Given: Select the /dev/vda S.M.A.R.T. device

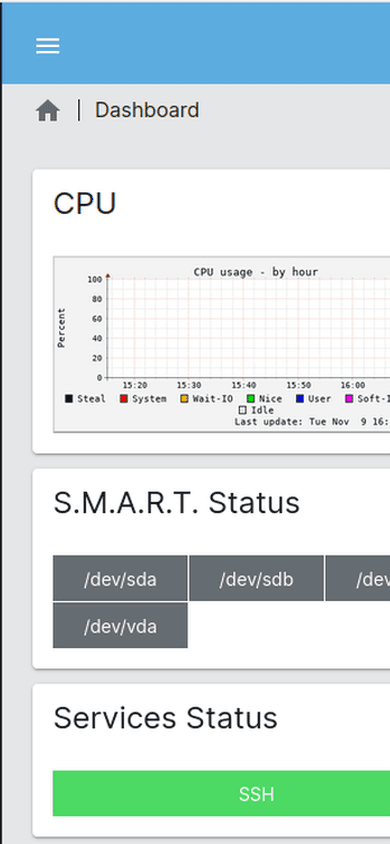Looking at the screenshot, I should pos(120,625).
